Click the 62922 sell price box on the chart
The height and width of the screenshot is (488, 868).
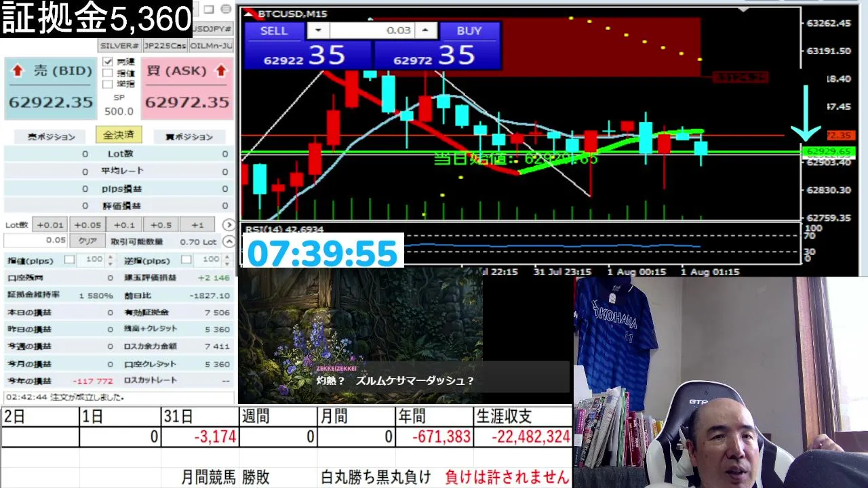308,55
